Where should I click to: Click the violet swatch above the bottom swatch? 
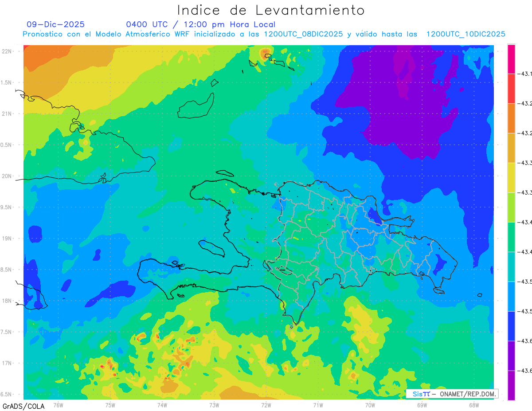pos(511,356)
